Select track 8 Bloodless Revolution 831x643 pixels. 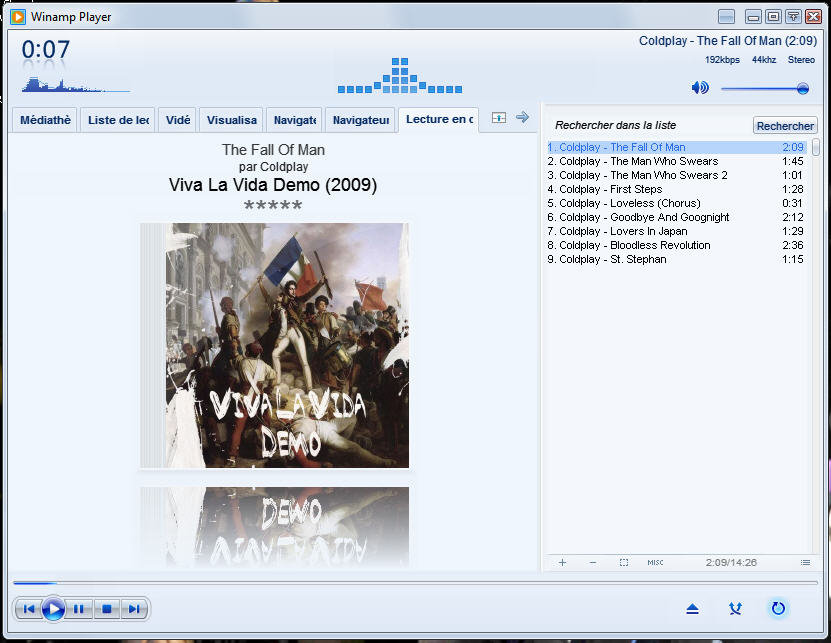(676, 245)
